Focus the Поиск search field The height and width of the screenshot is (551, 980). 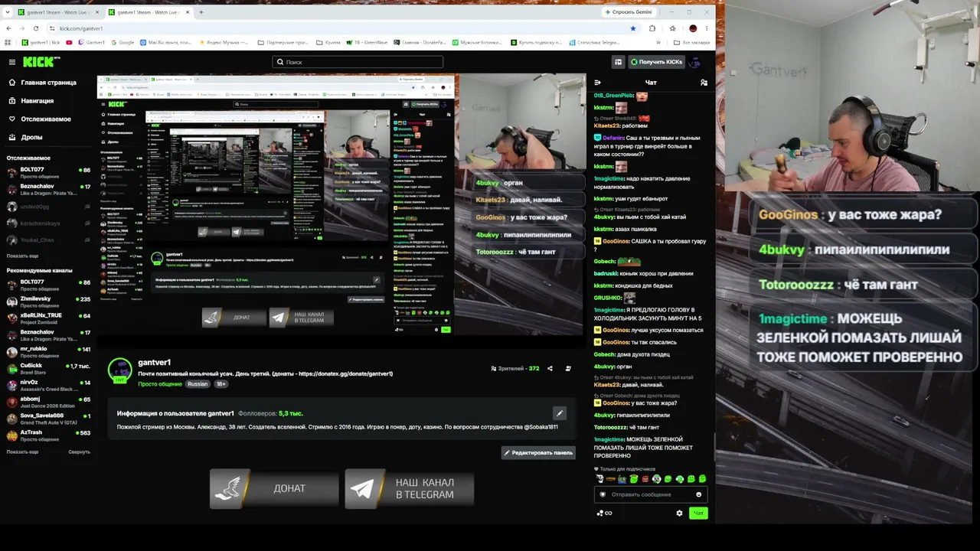point(358,62)
